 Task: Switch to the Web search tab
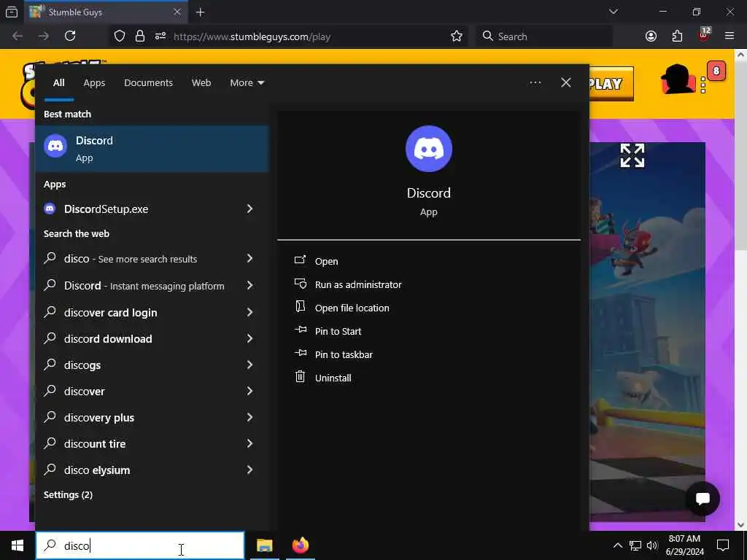(201, 82)
